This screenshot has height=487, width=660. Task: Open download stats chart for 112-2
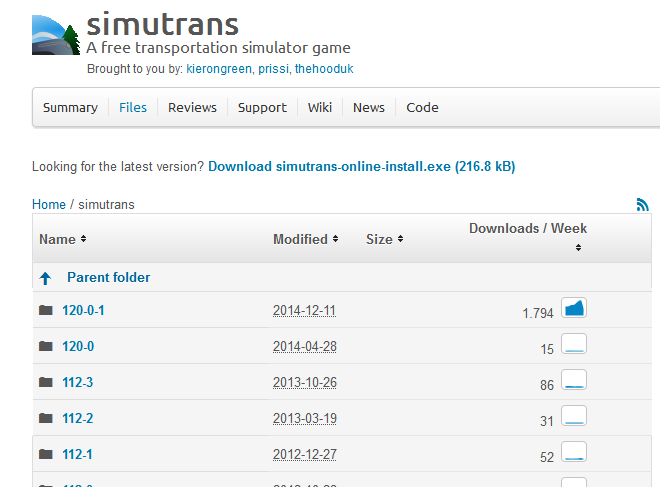pyautogui.click(x=574, y=417)
